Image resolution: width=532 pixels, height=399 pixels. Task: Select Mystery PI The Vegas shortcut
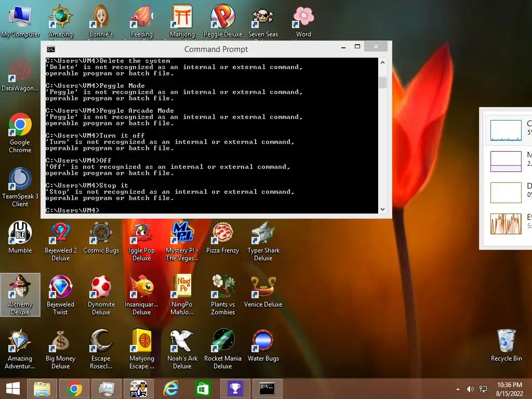tap(182, 241)
